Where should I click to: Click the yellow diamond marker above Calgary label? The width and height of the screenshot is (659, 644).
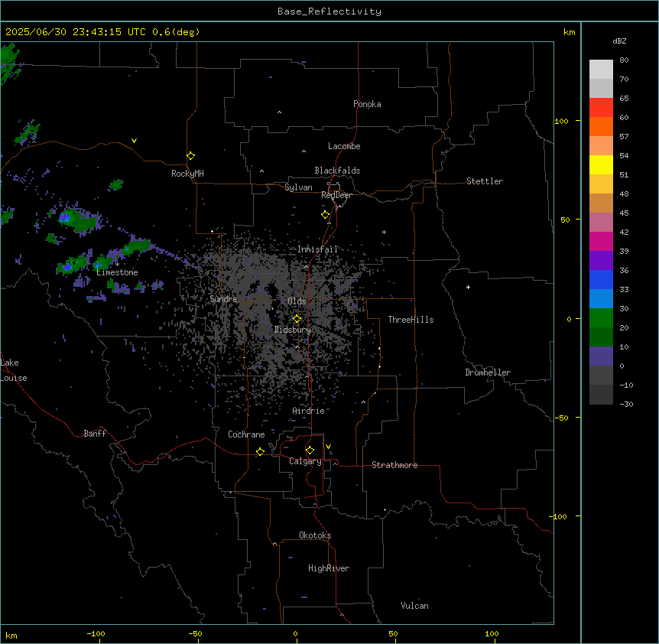point(310,450)
